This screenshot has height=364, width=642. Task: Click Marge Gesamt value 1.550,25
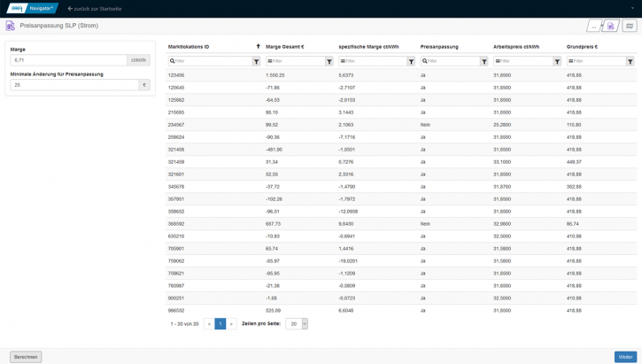(275, 75)
